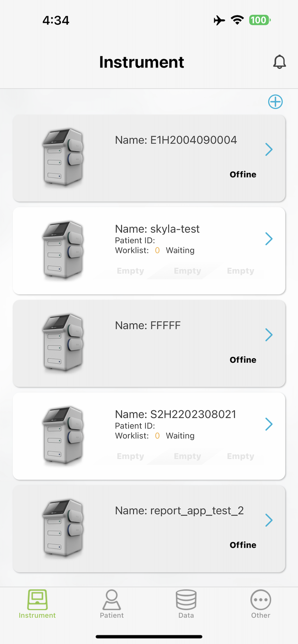298x644 pixels.
Task: Select middle Empty slot of S2H2202308021
Action: [x=187, y=456]
